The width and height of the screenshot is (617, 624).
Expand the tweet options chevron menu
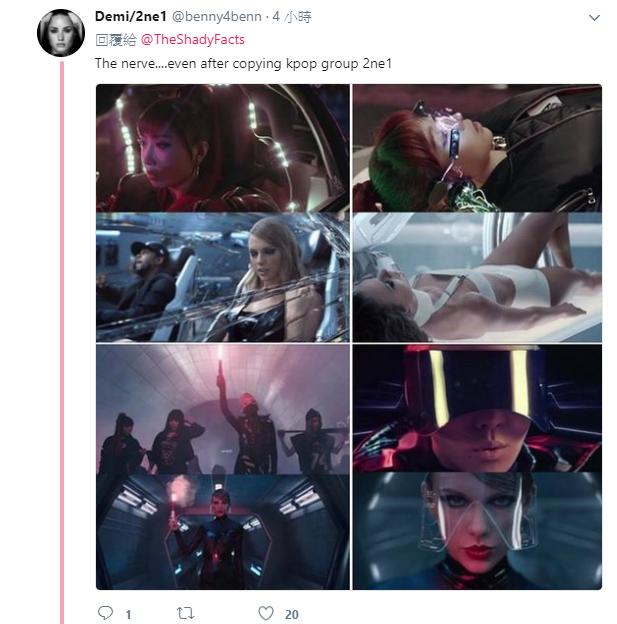click(x=594, y=19)
